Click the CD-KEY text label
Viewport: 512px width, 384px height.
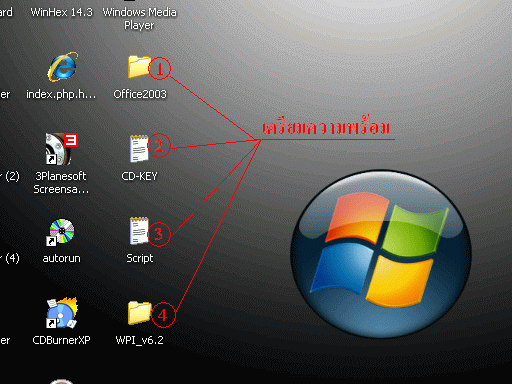pos(139,176)
